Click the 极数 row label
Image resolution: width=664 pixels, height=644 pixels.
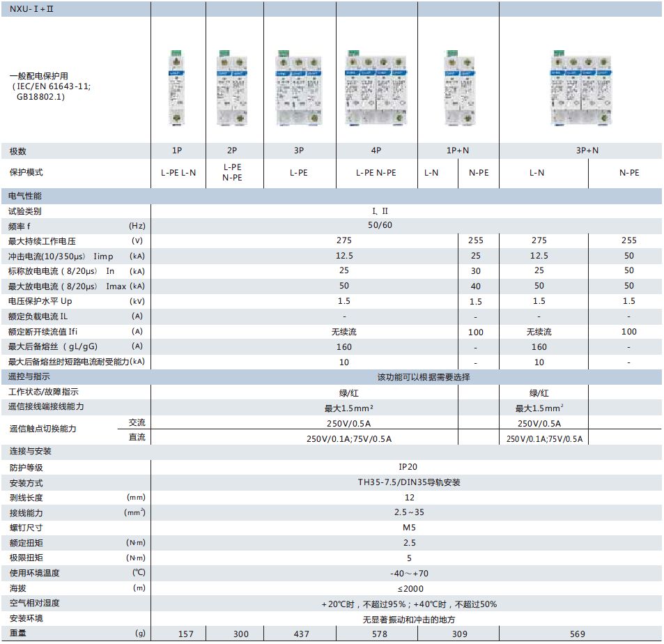click(x=18, y=151)
